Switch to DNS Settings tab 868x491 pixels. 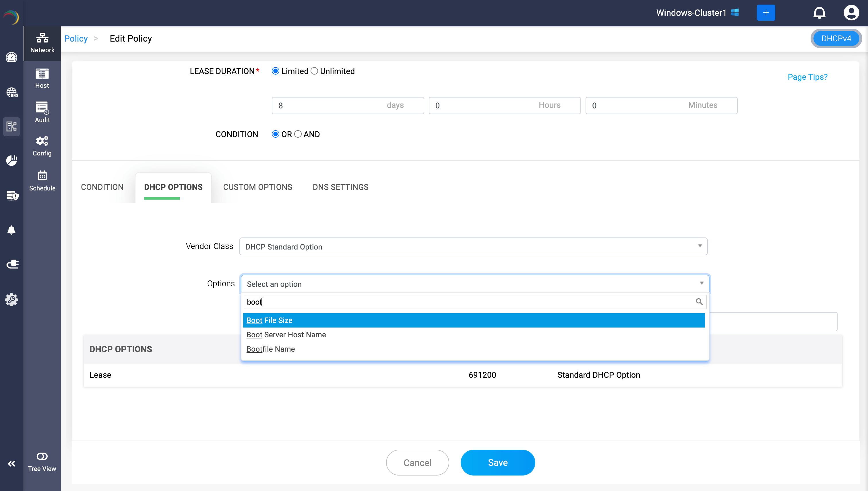point(340,187)
